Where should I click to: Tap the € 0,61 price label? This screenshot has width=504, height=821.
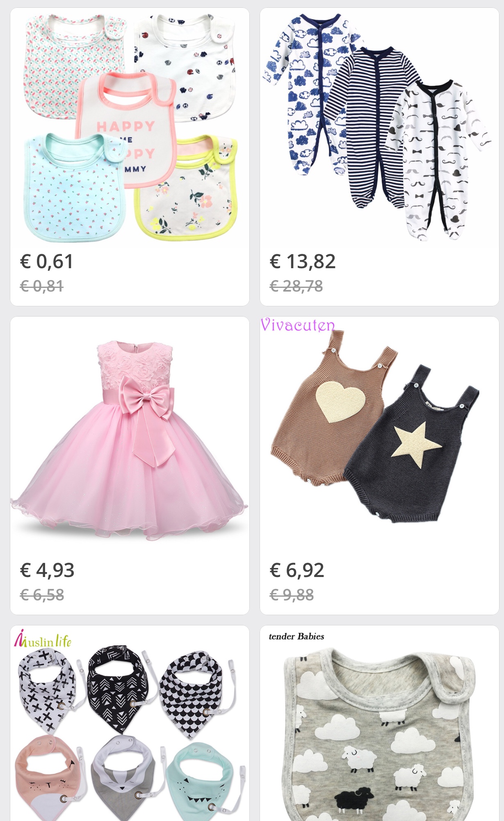(x=47, y=262)
